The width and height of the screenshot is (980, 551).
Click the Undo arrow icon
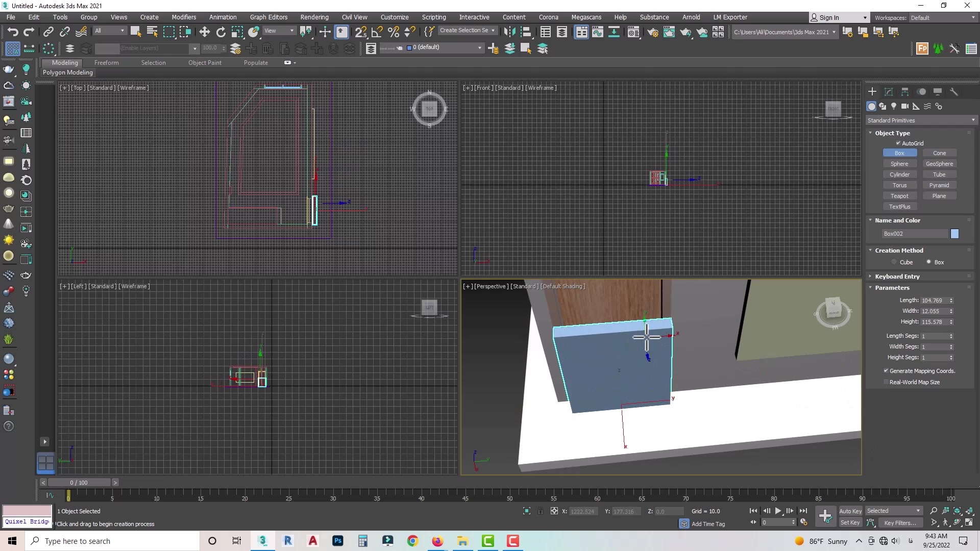click(x=12, y=32)
